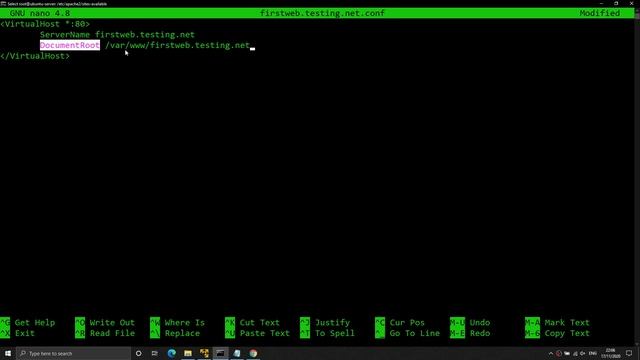The image size is (640, 360).
Task: Open the yellow PuTTY-style app in taskbar
Action: pos(204,353)
